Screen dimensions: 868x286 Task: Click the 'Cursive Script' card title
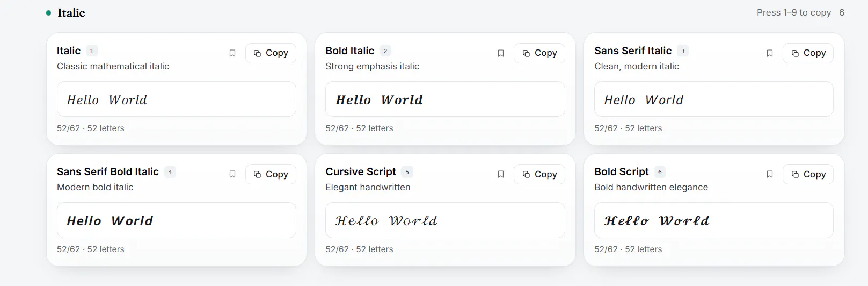click(x=361, y=171)
